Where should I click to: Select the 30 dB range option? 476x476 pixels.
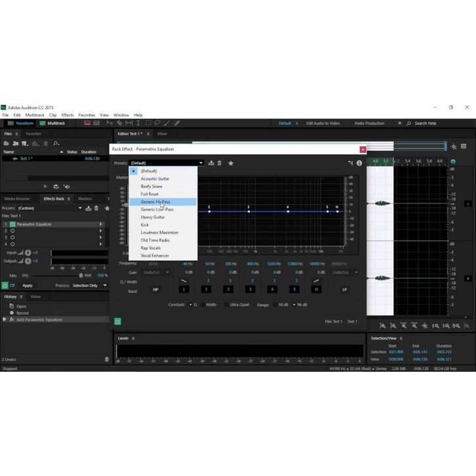point(277,304)
